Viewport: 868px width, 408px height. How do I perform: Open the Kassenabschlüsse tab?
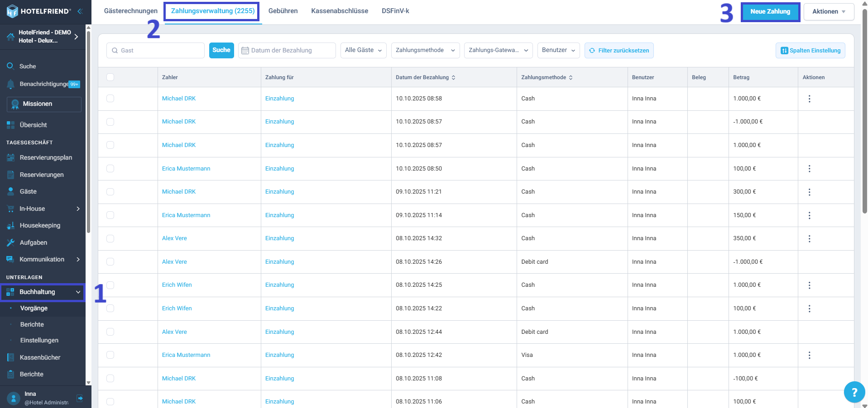click(x=339, y=11)
